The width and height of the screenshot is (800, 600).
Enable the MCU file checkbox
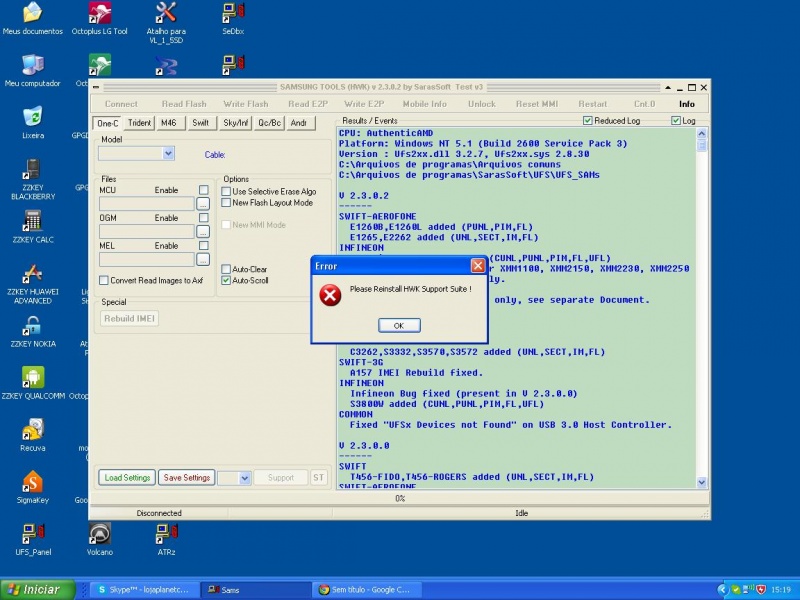click(204, 190)
